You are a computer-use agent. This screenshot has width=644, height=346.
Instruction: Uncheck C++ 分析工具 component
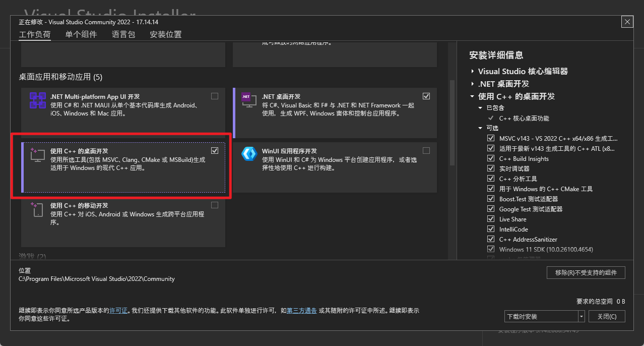click(491, 179)
